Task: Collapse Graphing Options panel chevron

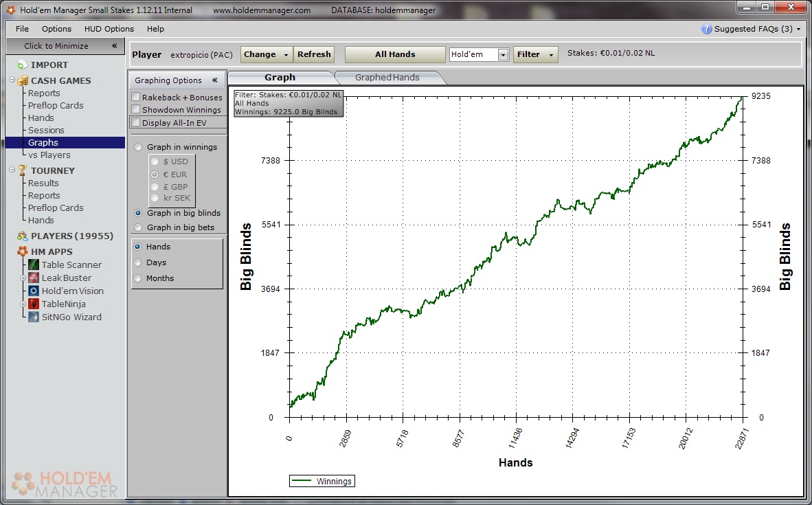Action: click(215, 80)
